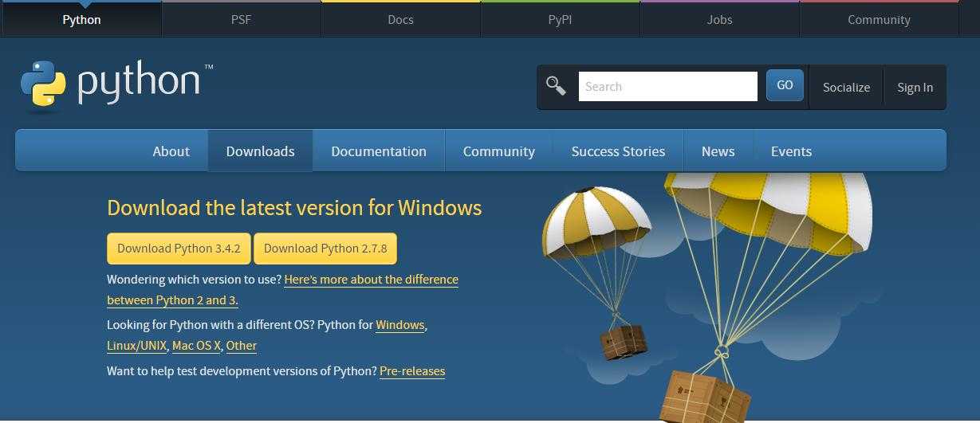Open the Python 2 and 3 difference link
Screen dimensions: 980x423
click(282, 290)
